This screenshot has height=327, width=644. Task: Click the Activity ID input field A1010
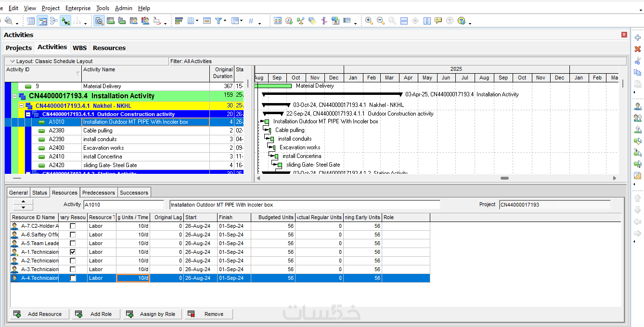[x=123, y=205]
